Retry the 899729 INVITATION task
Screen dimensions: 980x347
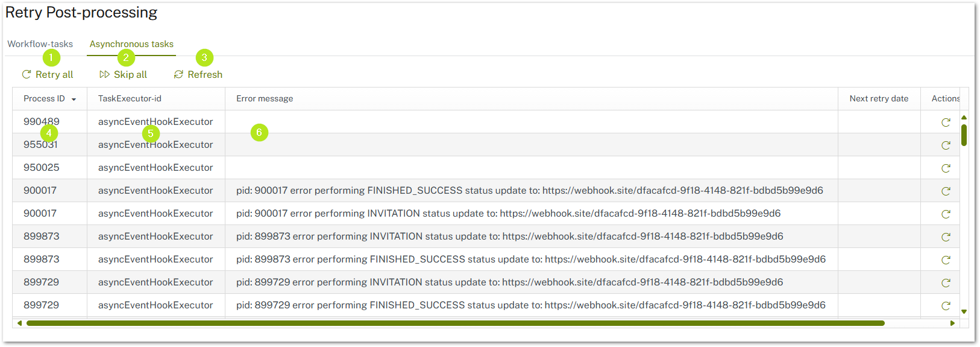coord(946,283)
